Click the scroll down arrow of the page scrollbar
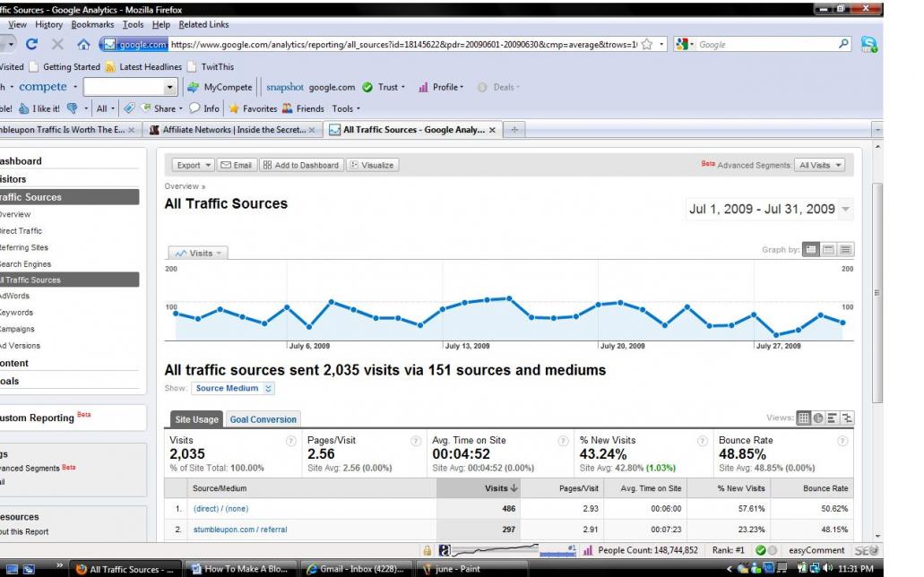The width and height of the screenshot is (924, 577). (877, 537)
